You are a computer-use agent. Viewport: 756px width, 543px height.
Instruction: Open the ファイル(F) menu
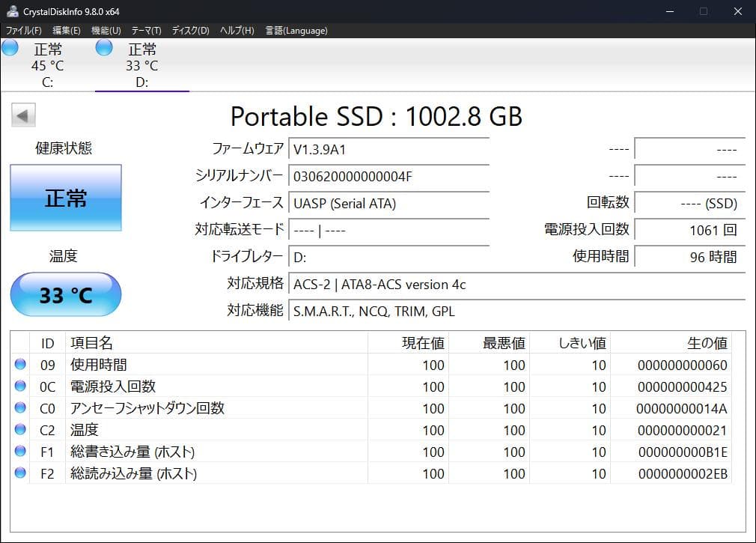(x=24, y=31)
